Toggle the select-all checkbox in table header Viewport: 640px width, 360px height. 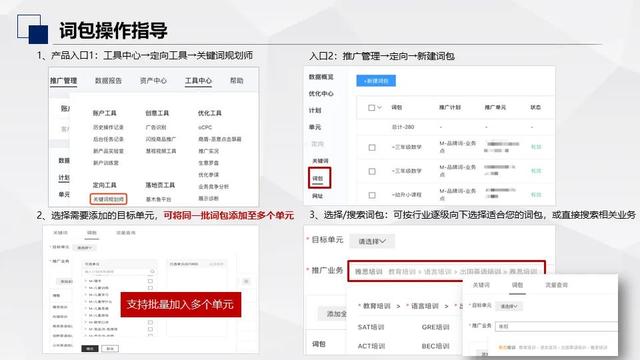pyautogui.click(x=371, y=108)
